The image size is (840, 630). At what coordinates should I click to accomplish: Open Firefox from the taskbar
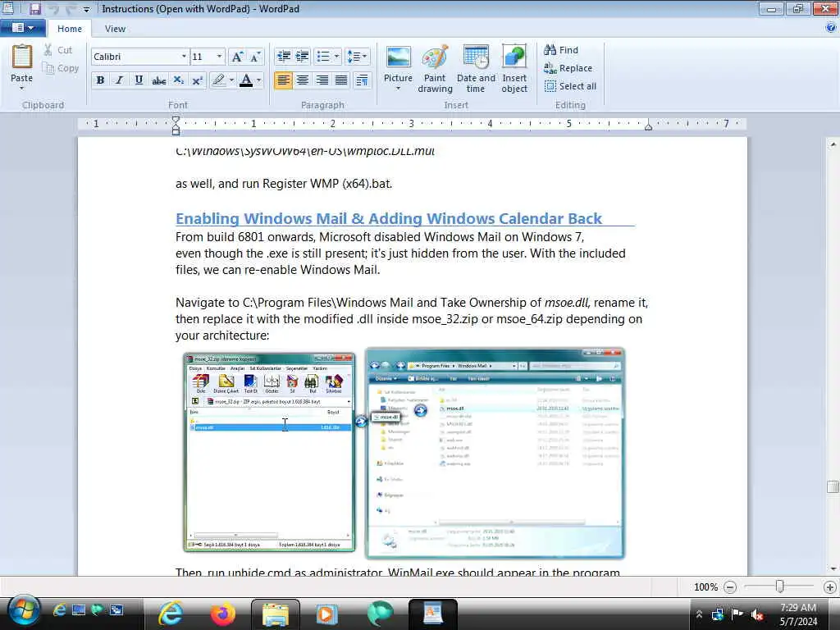click(223, 614)
